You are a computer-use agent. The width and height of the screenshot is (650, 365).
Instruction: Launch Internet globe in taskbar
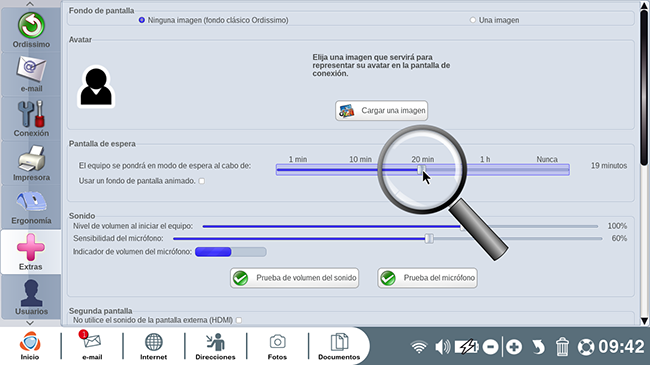(153, 346)
